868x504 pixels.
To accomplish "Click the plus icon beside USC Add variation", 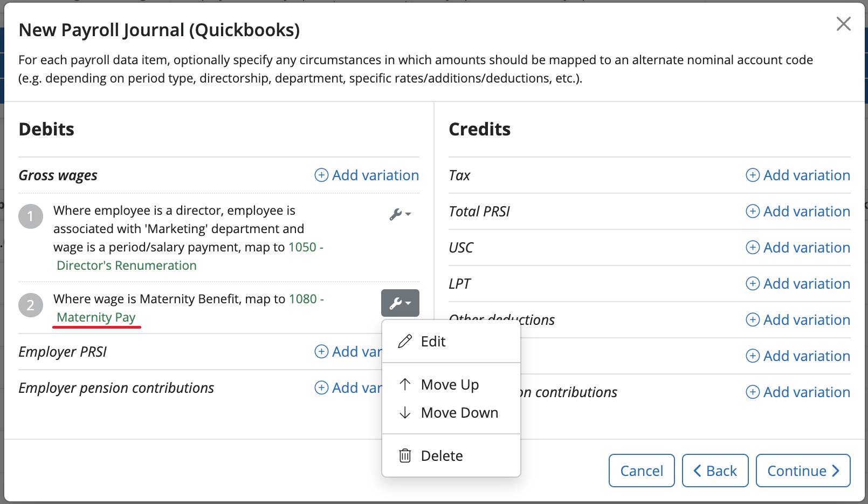I will point(753,248).
